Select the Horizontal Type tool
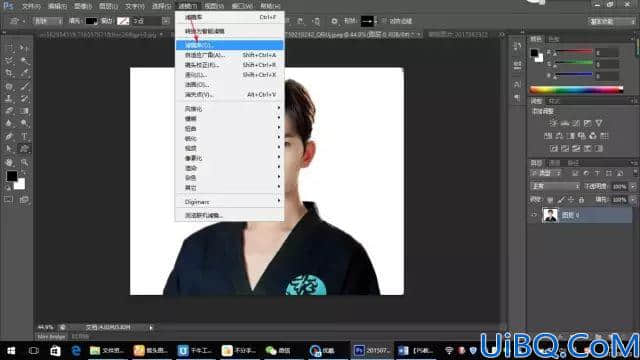Viewport: 640px width, 360px height. (x=24, y=136)
